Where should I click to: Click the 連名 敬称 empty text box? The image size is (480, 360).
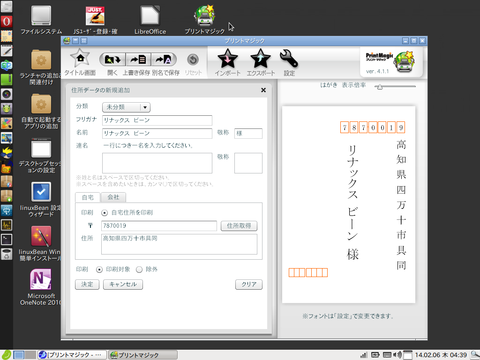coord(248,163)
